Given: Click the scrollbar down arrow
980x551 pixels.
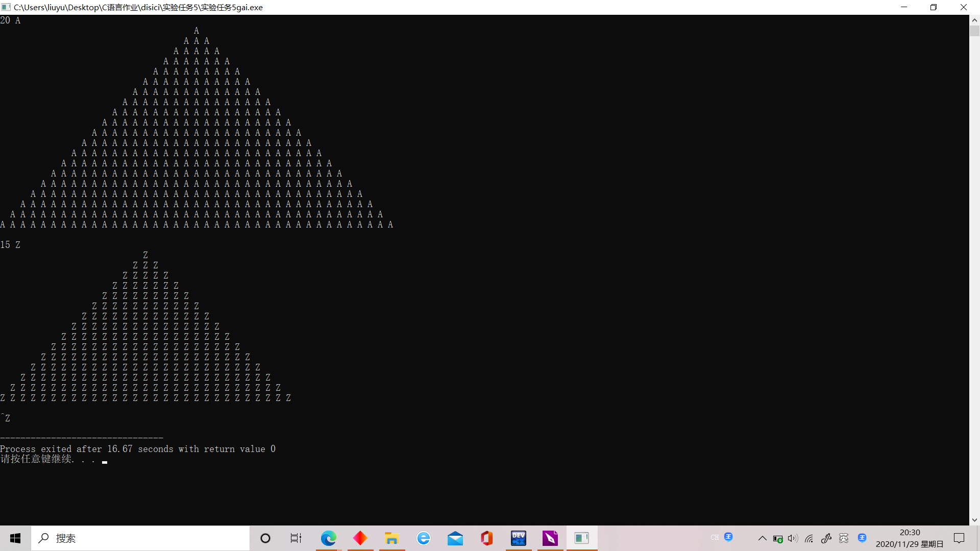Looking at the screenshot, I should click(x=974, y=520).
